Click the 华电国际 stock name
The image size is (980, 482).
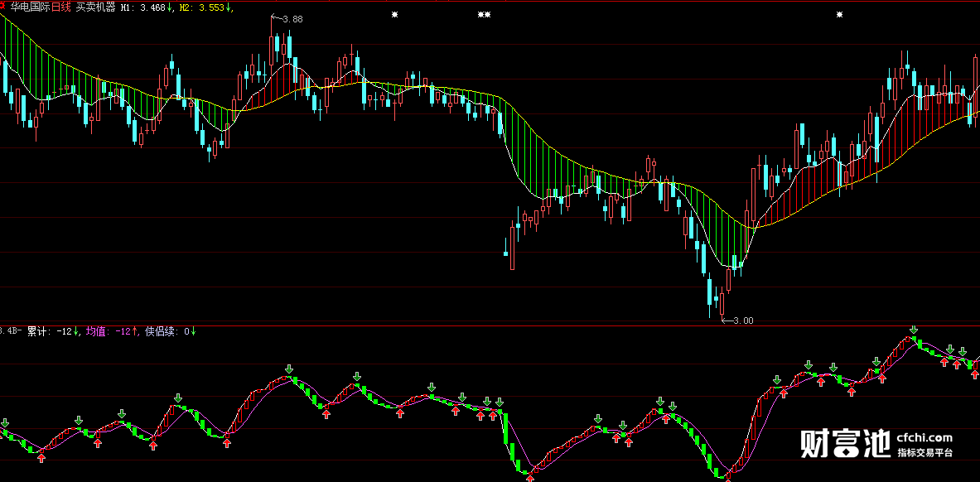(31, 8)
